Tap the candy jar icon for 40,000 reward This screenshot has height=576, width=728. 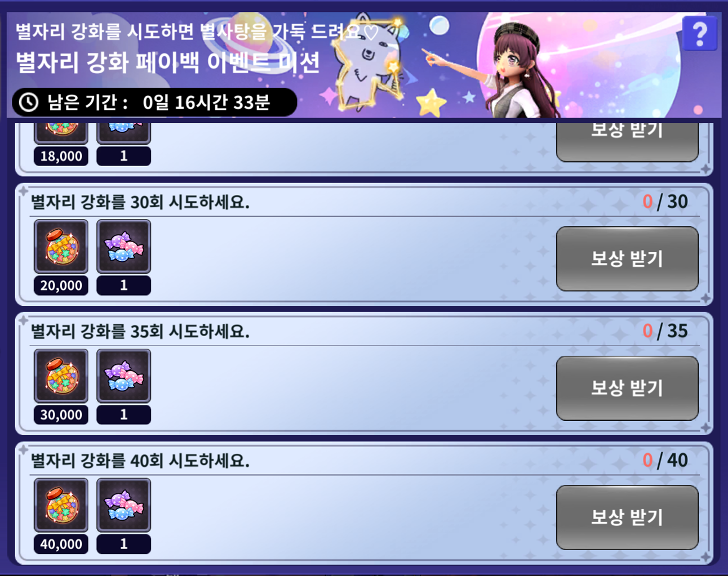[61, 505]
